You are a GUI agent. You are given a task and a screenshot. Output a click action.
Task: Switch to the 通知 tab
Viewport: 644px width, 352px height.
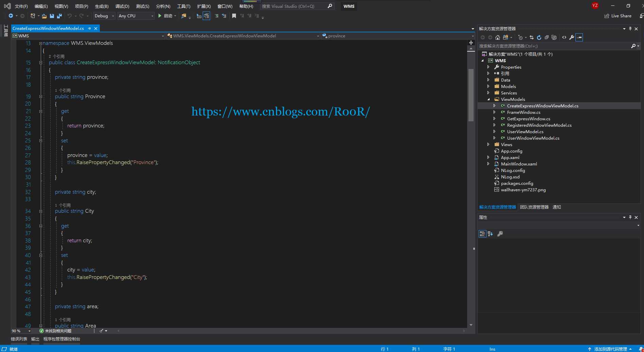tap(557, 207)
